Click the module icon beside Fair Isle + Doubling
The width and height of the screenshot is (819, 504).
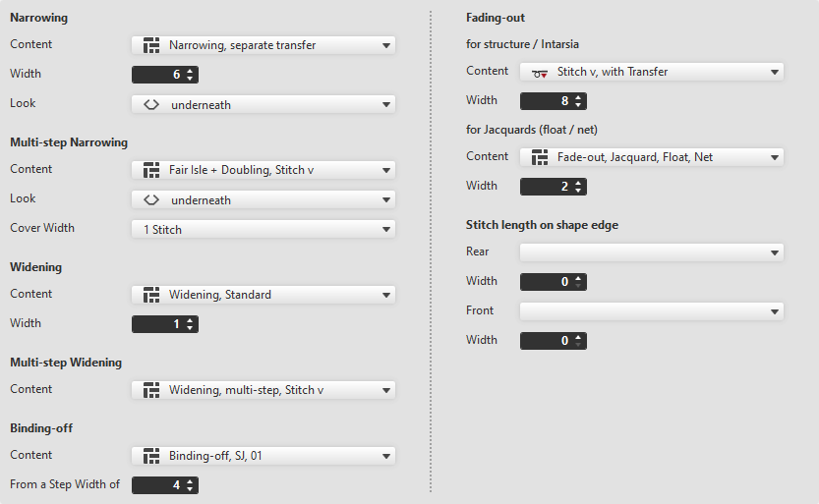pos(151,170)
